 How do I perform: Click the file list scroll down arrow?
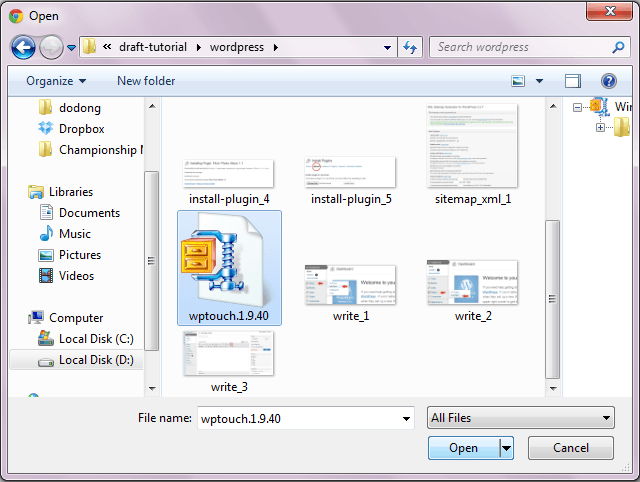coord(553,389)
